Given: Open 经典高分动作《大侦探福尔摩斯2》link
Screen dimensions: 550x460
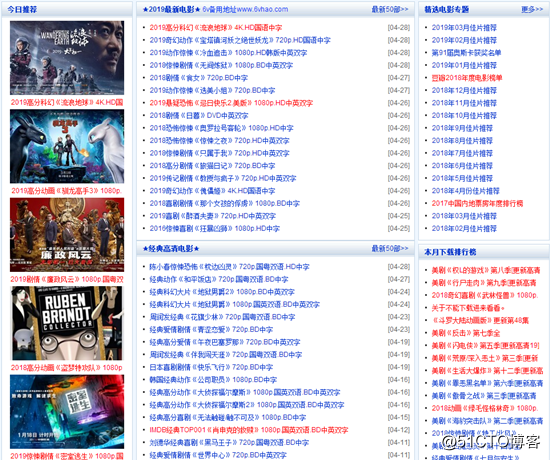Looking at the screenshot, I should tap(247, 405).
